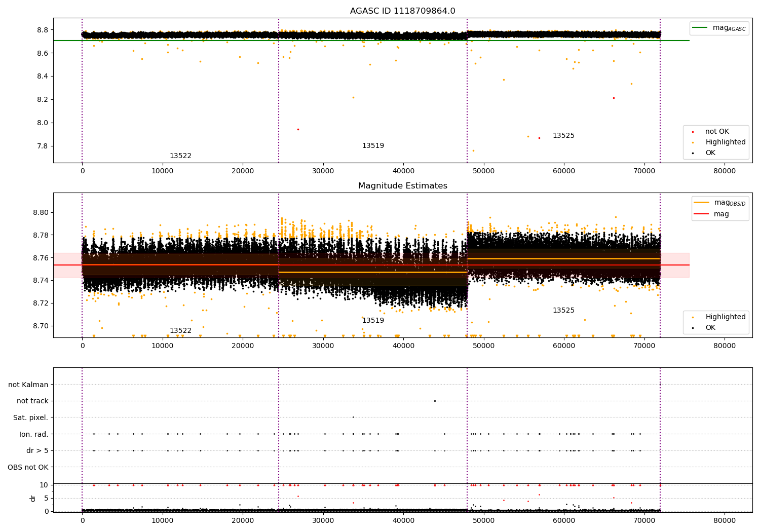Click 40000 x-axis tick under top panel
760x532 pixels.
click(403, 171)
